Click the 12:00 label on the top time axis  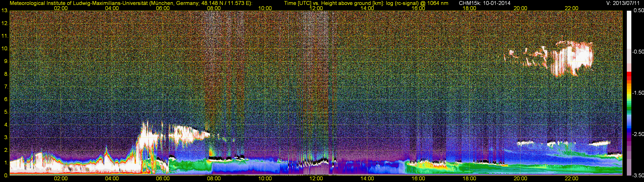[316, 8]
